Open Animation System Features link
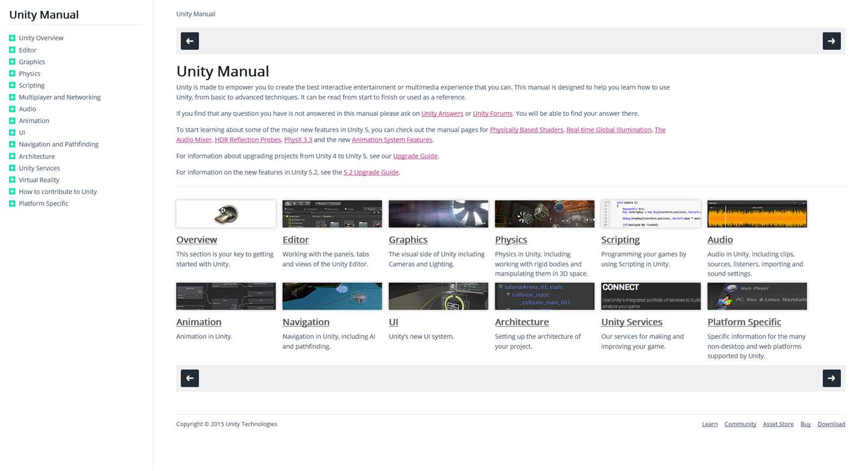Screen dimensions: 868x471 coord(392,140)
